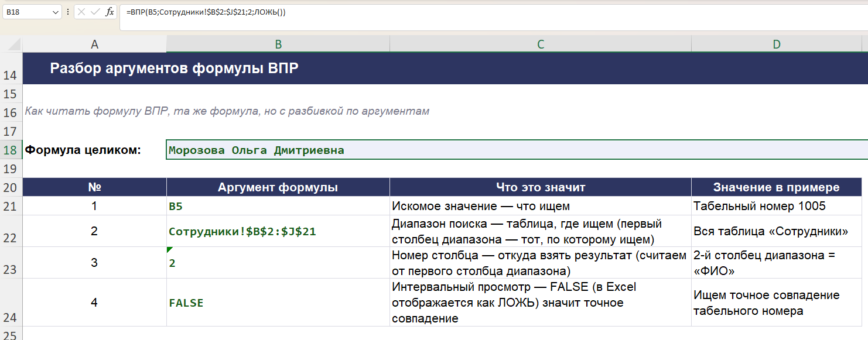
Task: Select the cell with number 2 in column A
Action: 95,231
